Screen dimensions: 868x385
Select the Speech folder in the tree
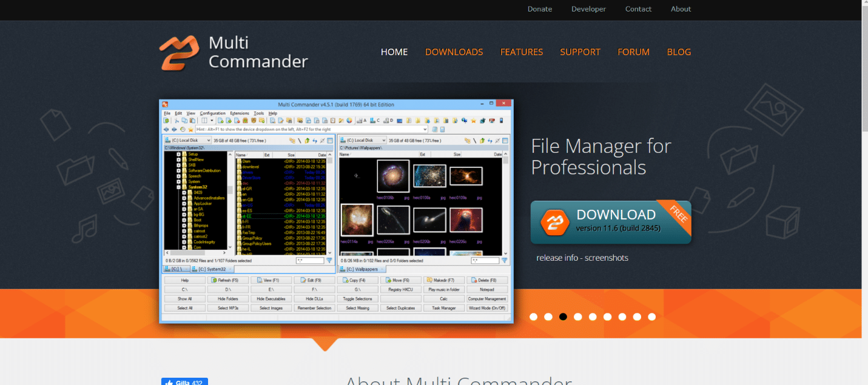[195, 176]
